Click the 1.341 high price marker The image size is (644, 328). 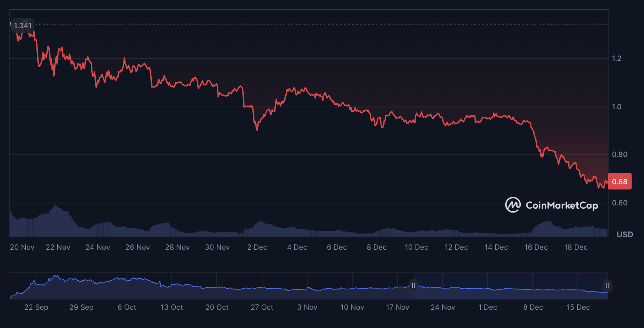(23, 25)
